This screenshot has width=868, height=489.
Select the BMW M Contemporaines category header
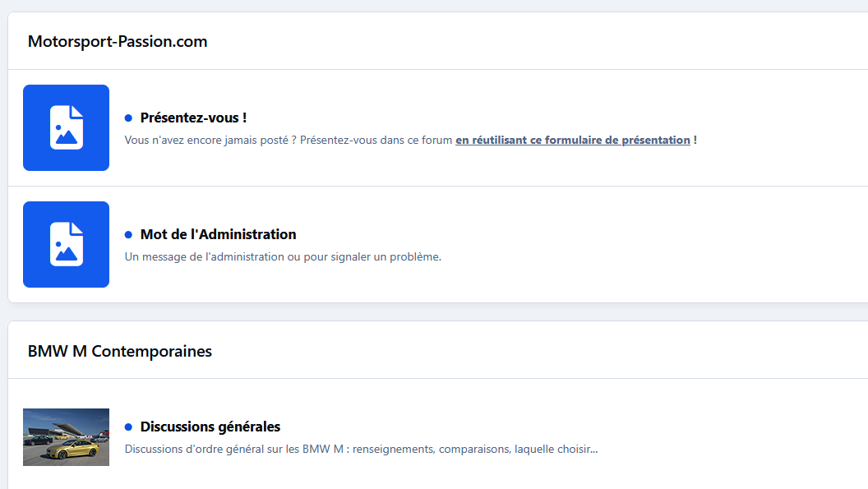click(x=119, y=351)
